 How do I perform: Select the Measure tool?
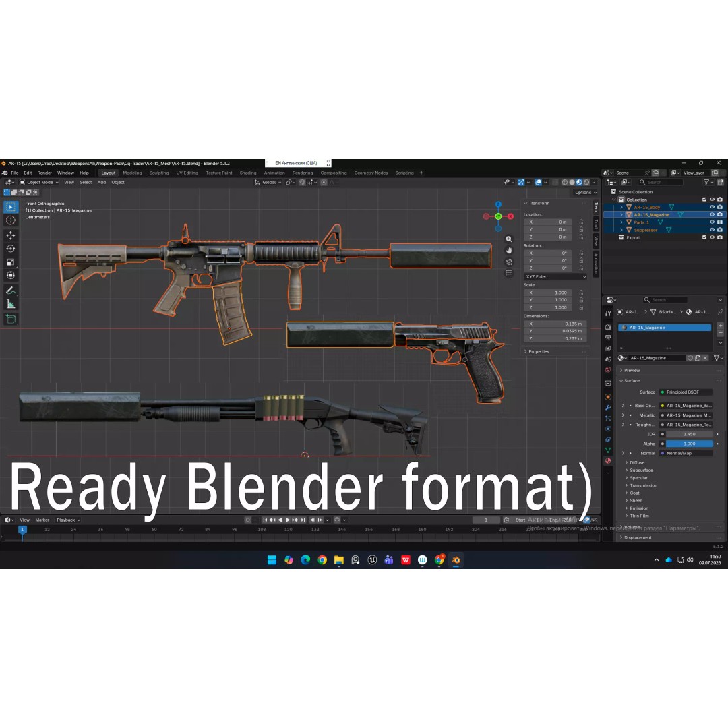click(x=11, y=305)
